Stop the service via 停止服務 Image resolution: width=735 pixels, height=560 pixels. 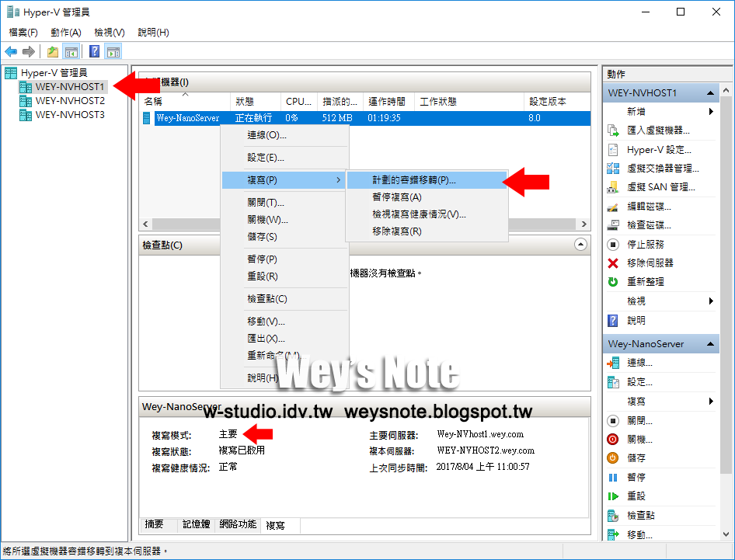(x=655, y=244)
